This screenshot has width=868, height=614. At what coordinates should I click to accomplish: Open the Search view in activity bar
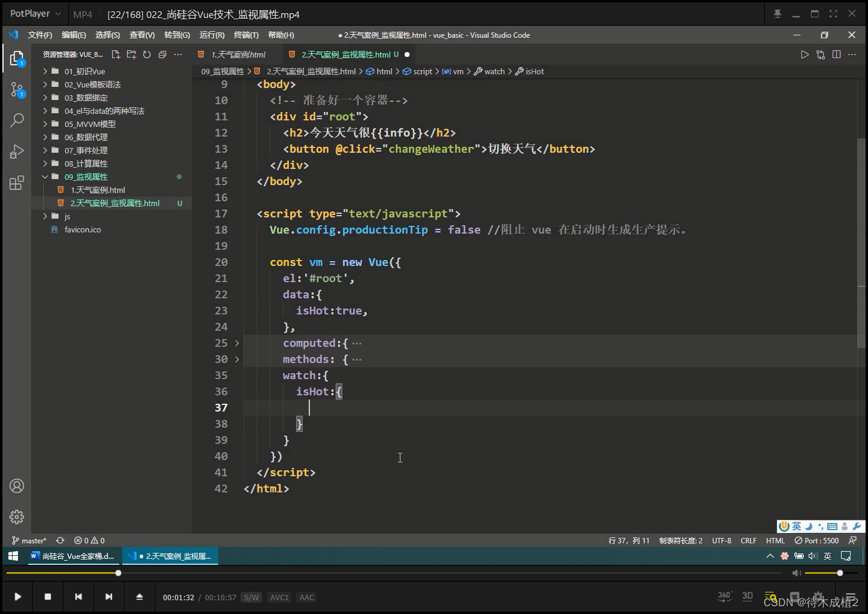(x=17, y=120)
